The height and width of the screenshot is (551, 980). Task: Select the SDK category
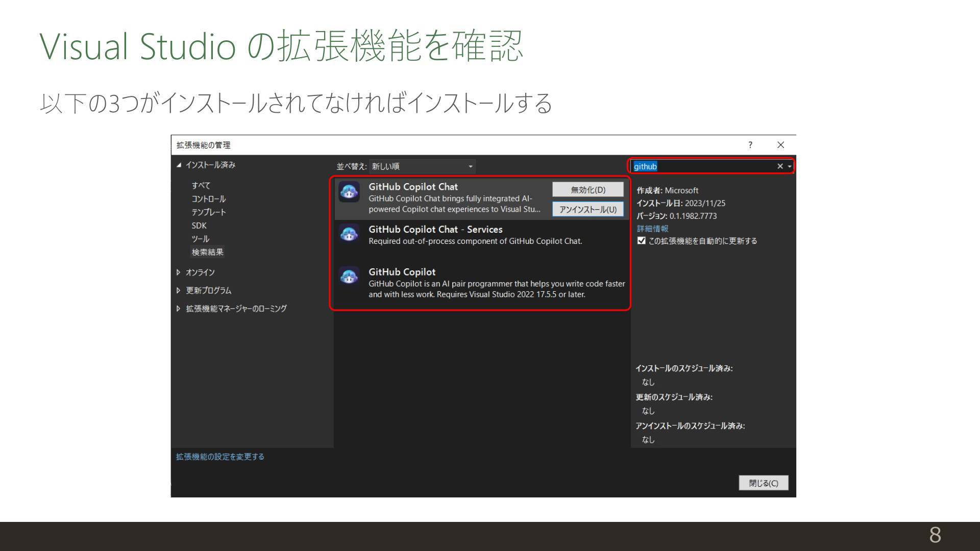199,226
